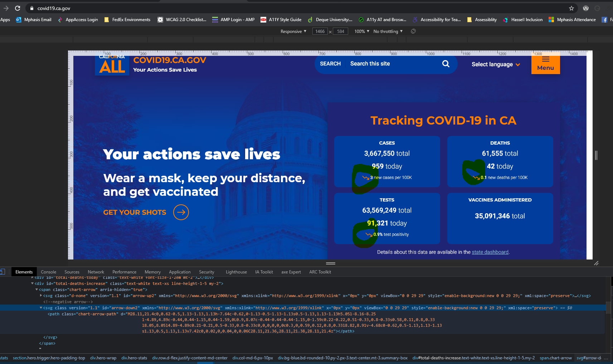Switch to the Sources tab
This screenshot has height=364, width=613.
[72, 272]
